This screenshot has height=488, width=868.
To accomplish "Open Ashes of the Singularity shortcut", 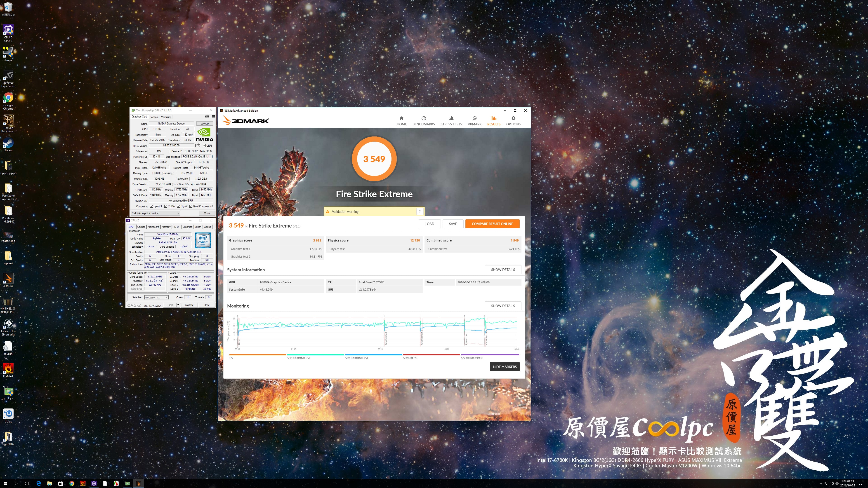I will 8,327.
